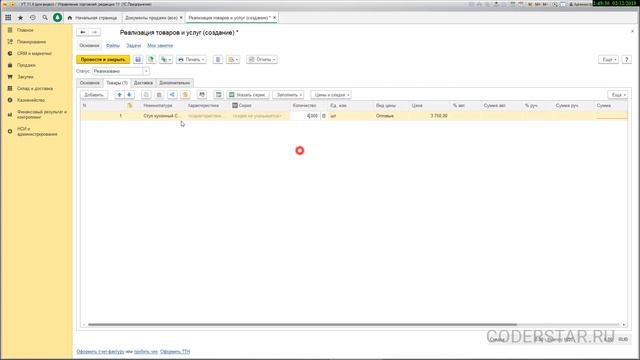Switch to Товары (1) tab
This screenshot has height=360, width=640.
pos(117,83)
